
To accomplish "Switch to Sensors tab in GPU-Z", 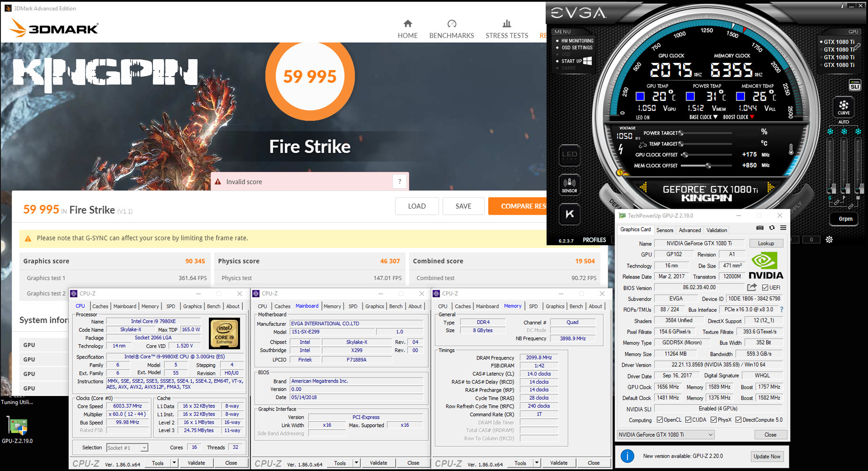I will tap(664, 230).
